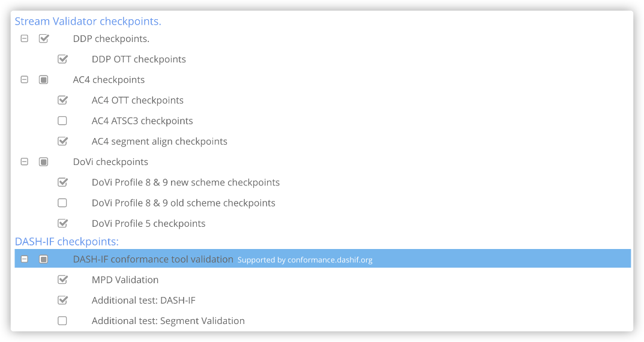Collapse DASH-IF conformance tool validation node
The image size is (644, 342).
click(x=25, y=259)
